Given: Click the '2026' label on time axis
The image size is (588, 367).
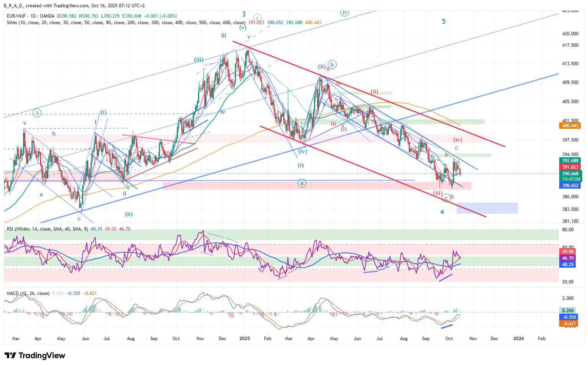Looking at the screenshot, I should click(519, 339).
